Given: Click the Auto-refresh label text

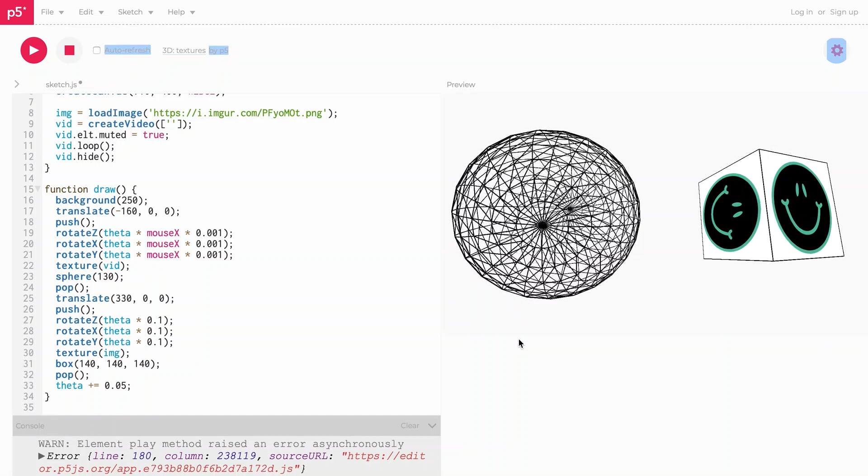Looking at the screenshot, I should point(127,50).
